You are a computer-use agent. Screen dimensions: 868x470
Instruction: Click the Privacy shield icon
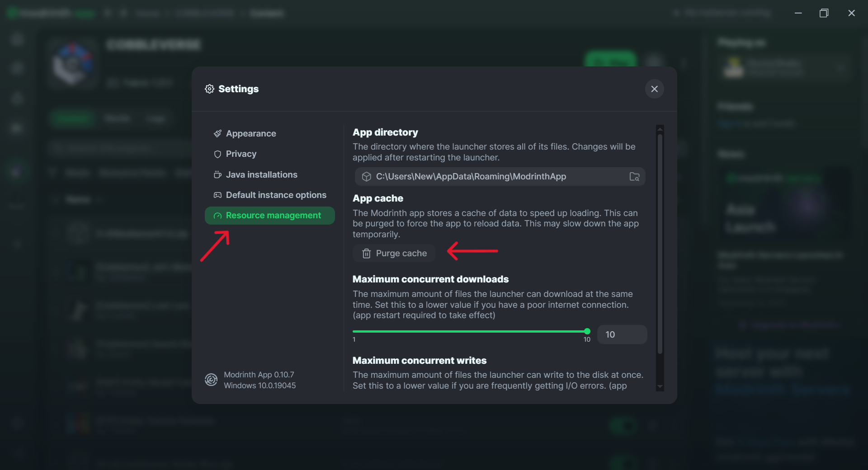tap(217, 154)
